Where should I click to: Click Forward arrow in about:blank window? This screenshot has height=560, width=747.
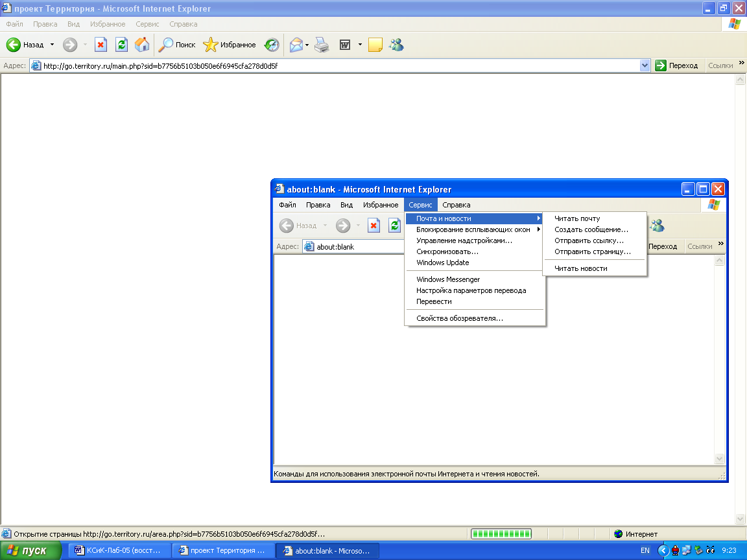tap(343, 226)
